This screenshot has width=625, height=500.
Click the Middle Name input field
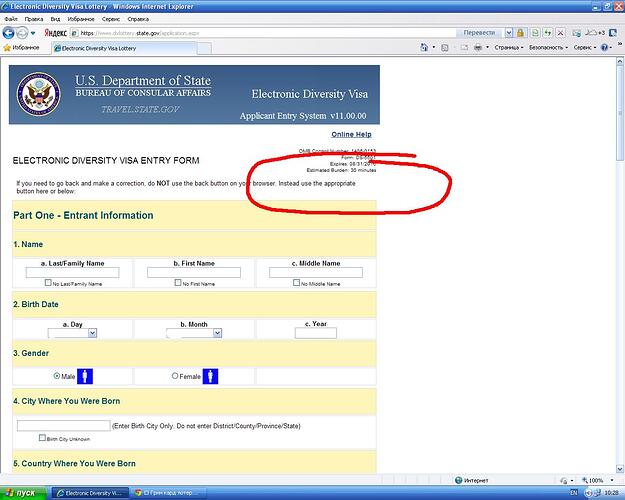(316, 272)
